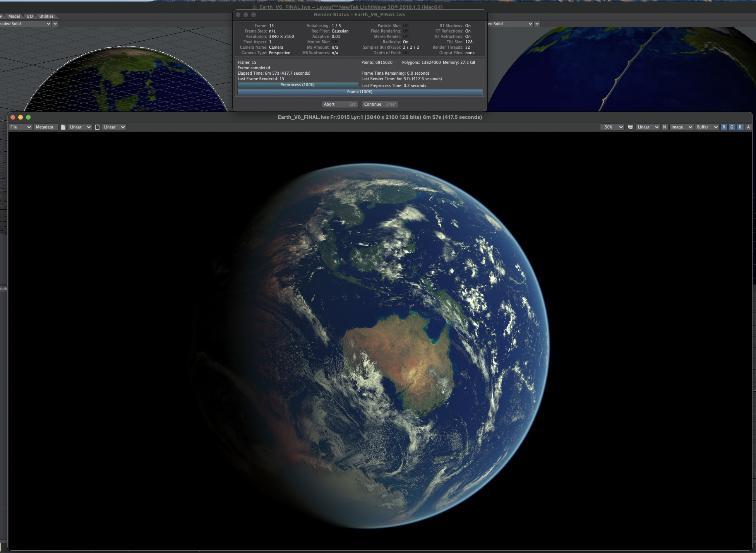Toggle the alpha channel A button
This screenshot has width=756, height=553.
click(748, 127)
